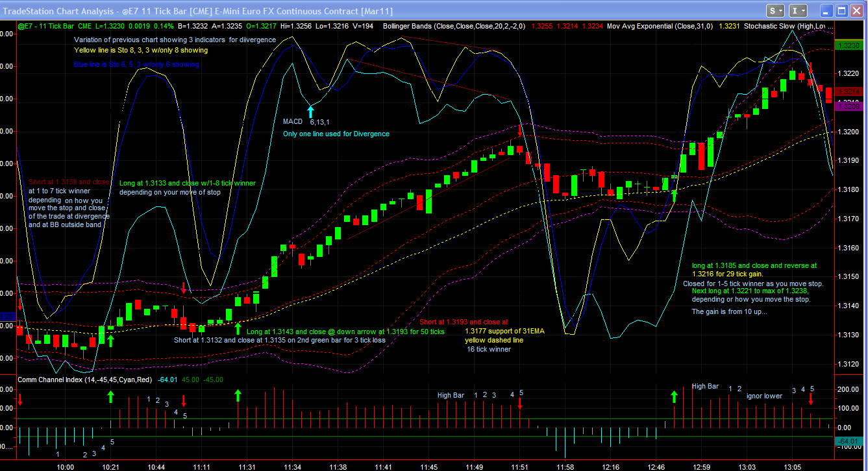The height and width of the screenshot is (471, 868).
Task: Close the Chart Analysis window
Action: pyautogui.click(x=856, y=10)
